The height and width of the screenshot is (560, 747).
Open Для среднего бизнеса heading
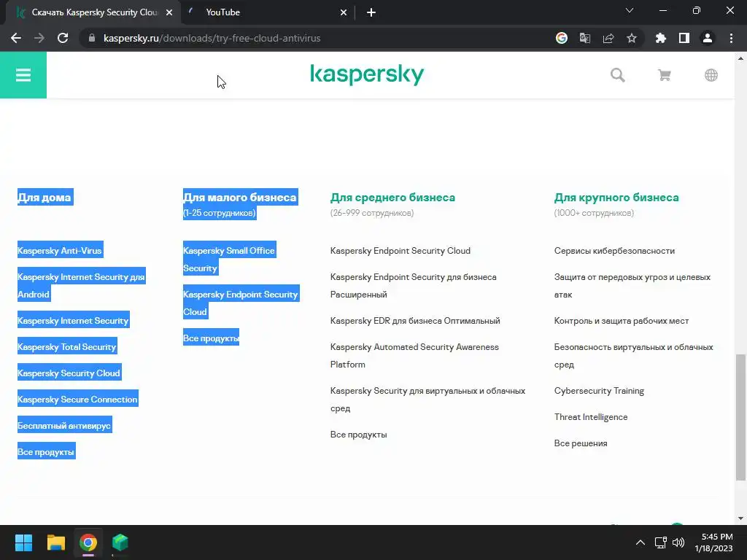coord(392,197)
